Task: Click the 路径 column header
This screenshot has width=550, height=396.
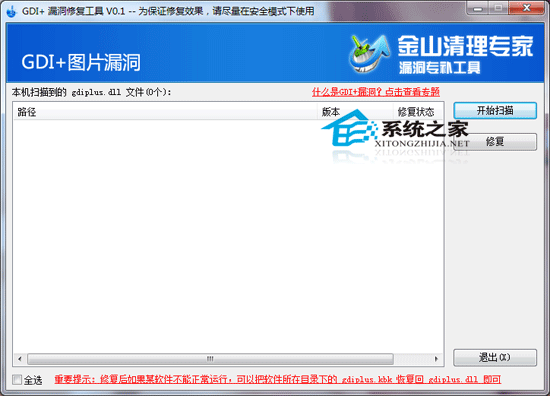Action: pos(165,112)
